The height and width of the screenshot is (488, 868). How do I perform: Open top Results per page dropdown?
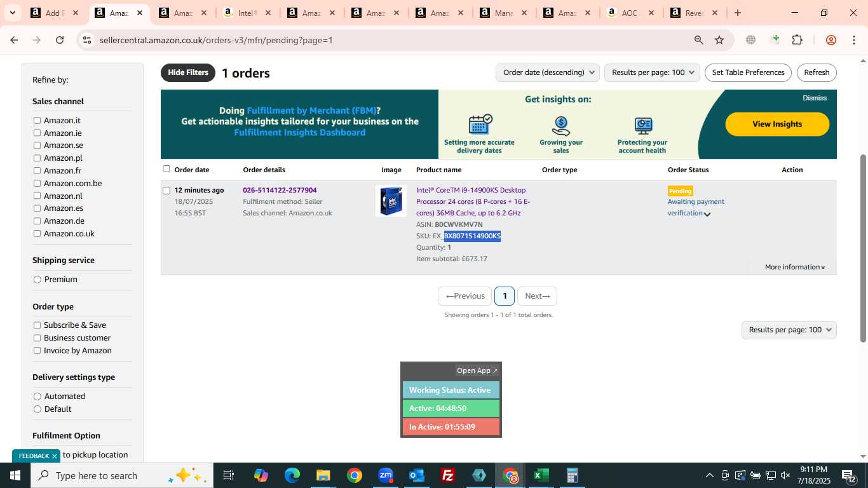(652, 72)
